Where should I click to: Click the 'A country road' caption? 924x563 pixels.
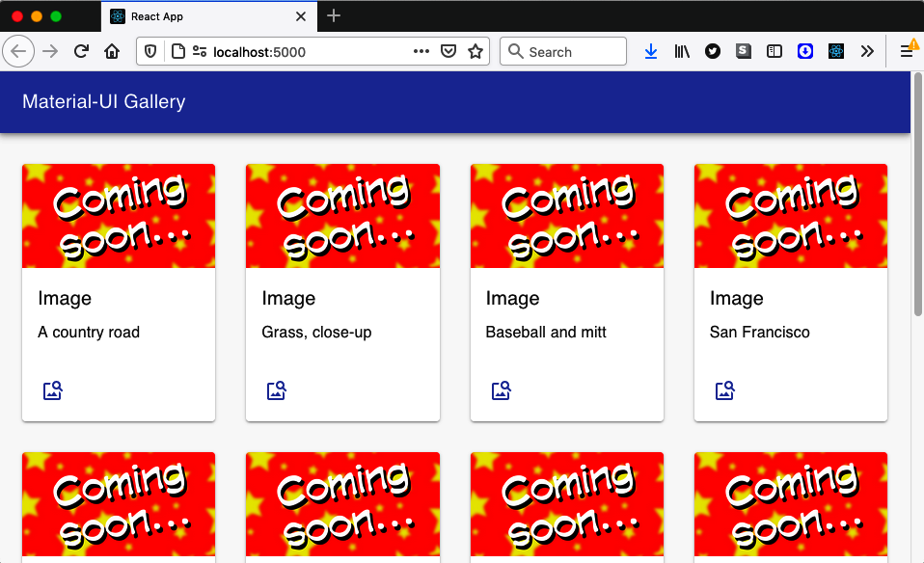[89, 333]
